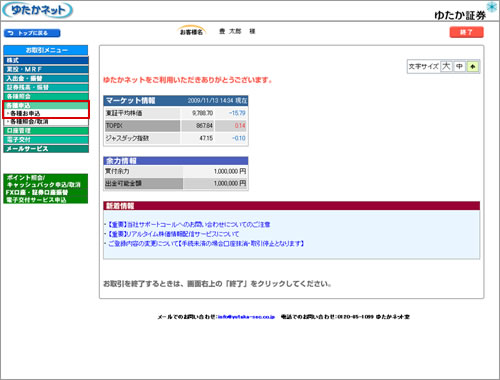Open ポイント照会/キャッシュバック申込/取消 link

(x=43, y=181)
